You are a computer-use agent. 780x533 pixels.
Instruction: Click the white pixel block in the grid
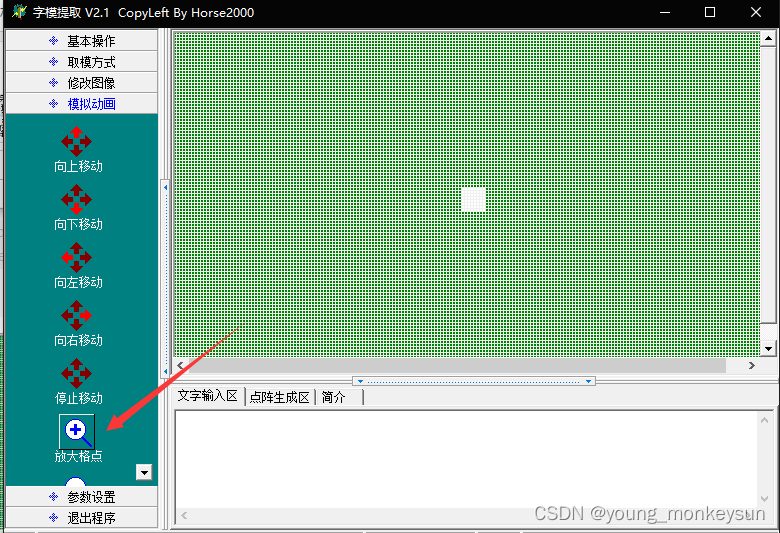click(x=473, y=200)
